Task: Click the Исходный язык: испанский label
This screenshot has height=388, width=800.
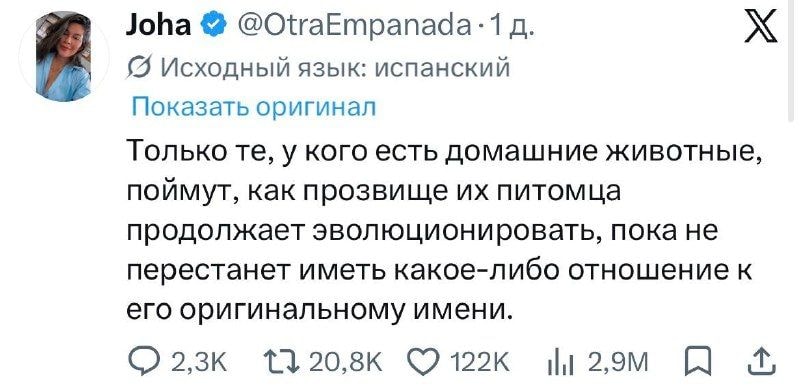Action: tap(335, 68)
